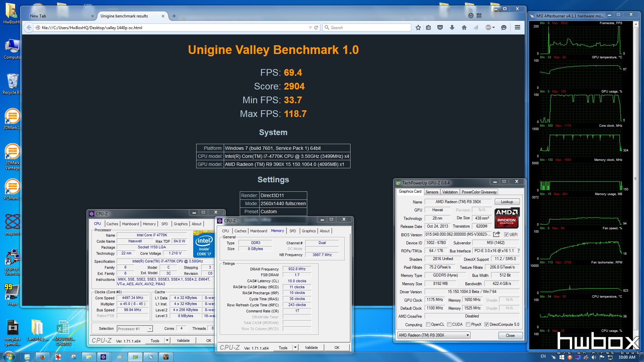Open the Fraps desktop shortcut

(x=12, y=295)
